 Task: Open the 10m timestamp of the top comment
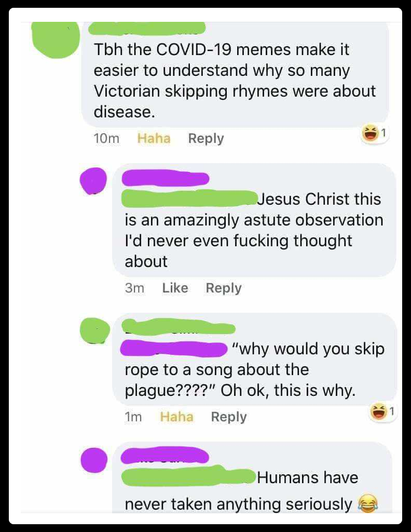coord(106,138)
